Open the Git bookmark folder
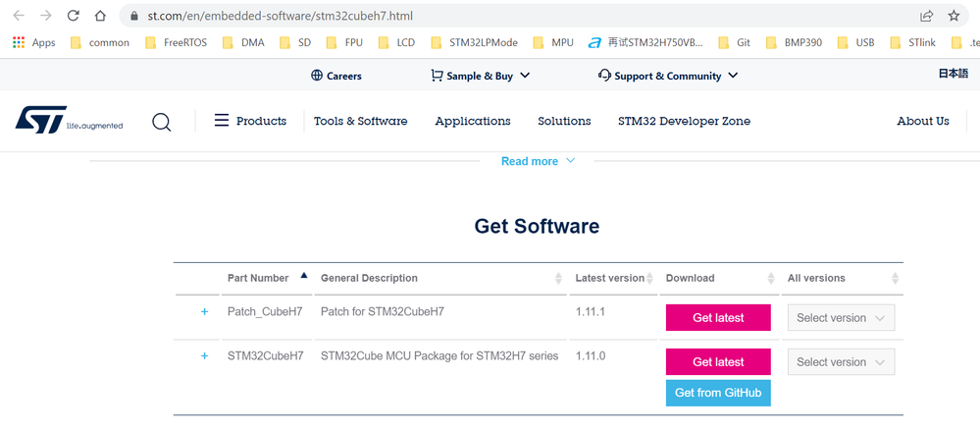Viewport: 980px width, 432px height. point(735,42)
